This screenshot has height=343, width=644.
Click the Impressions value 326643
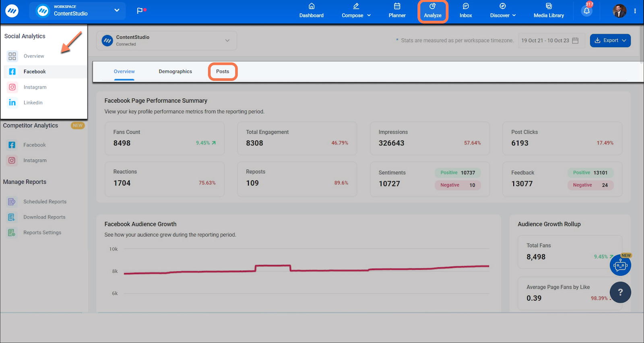(x=392, y=143)
